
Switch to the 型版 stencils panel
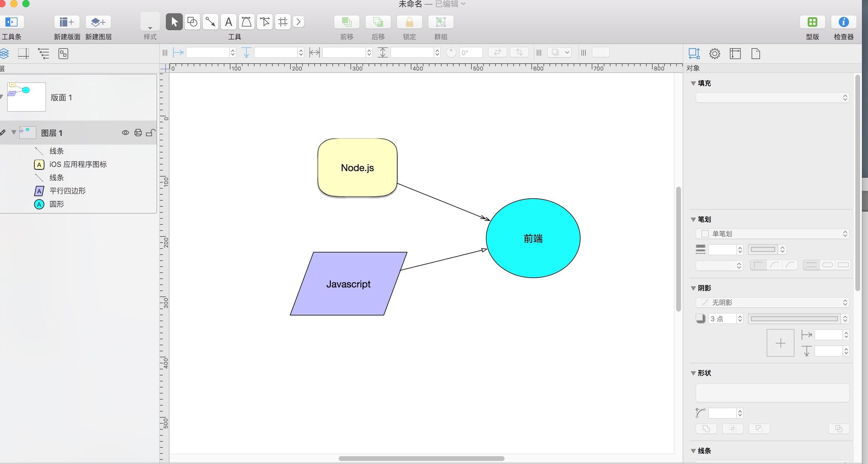click(x=813, y=22)
